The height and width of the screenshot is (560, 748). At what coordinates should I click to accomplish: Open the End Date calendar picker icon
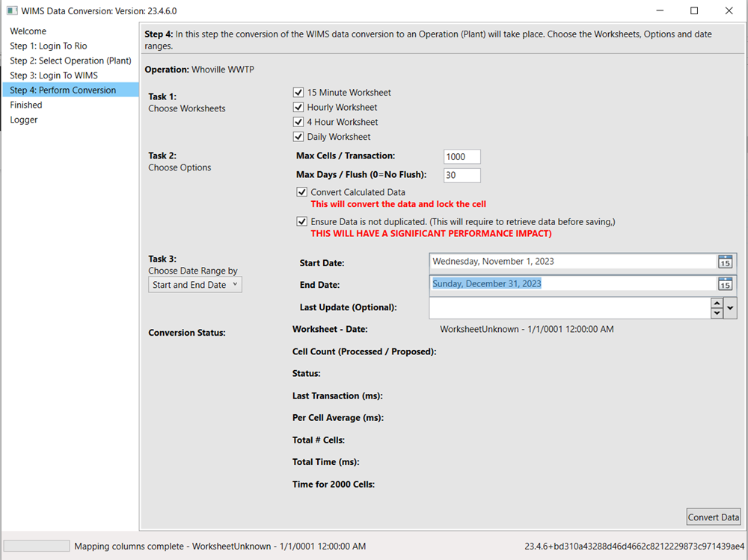click(x=725, y=284)
